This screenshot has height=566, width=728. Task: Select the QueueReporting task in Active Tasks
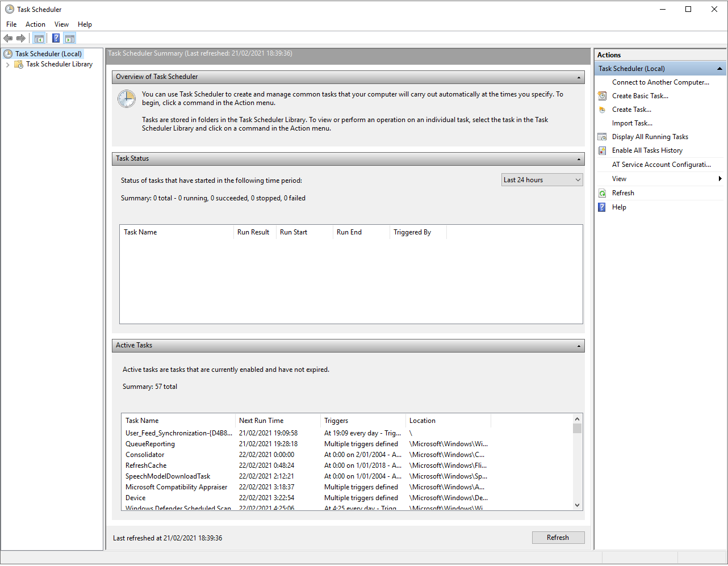(149, 443)
